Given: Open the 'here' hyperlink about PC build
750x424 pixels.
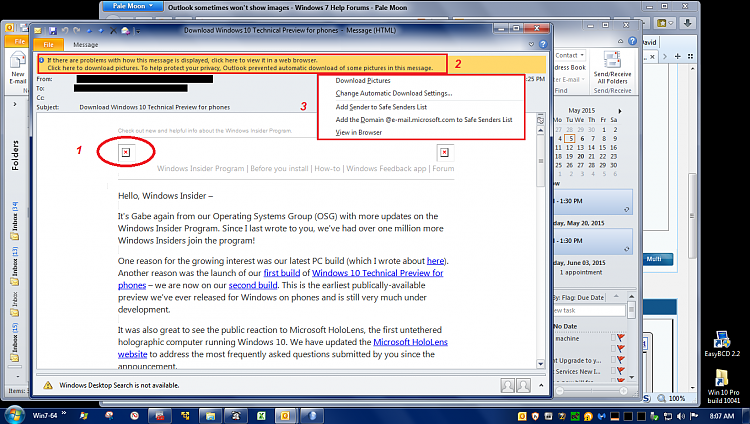Looking at the screenshot, I should 435,261.
